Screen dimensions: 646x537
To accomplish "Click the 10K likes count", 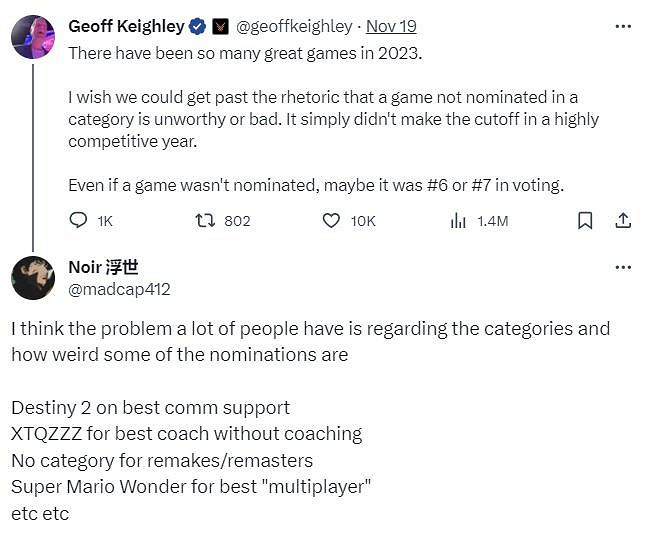I will [x=363, y=220].
